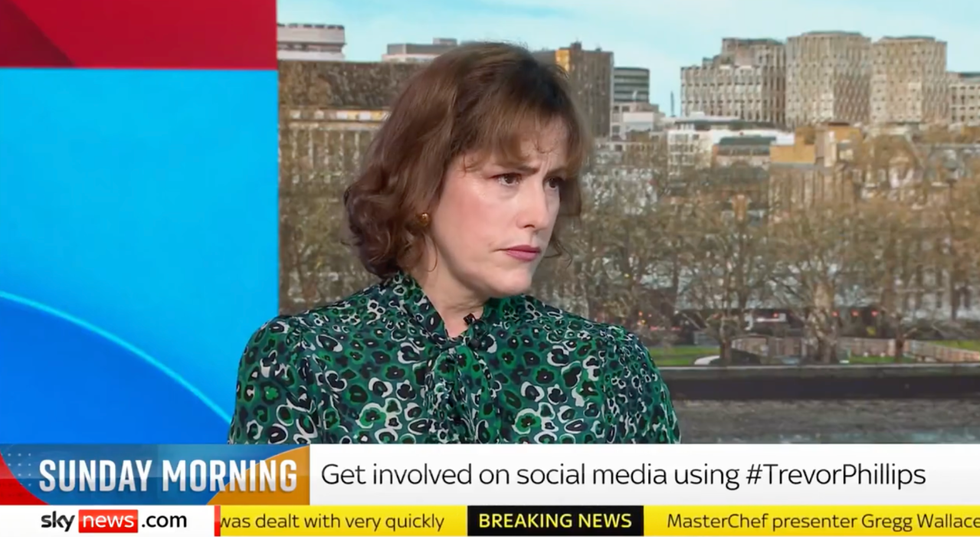Click the woman's gold earring

tap(424, 221)
